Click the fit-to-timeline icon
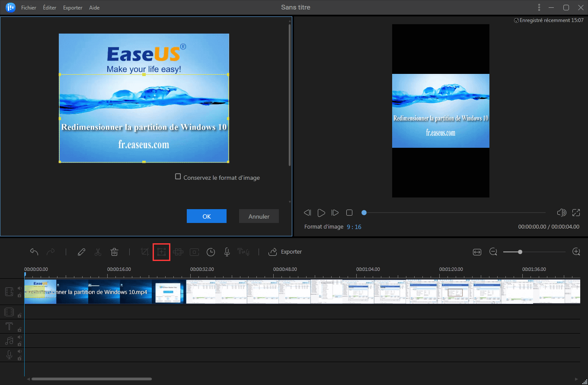 [477, 252]
